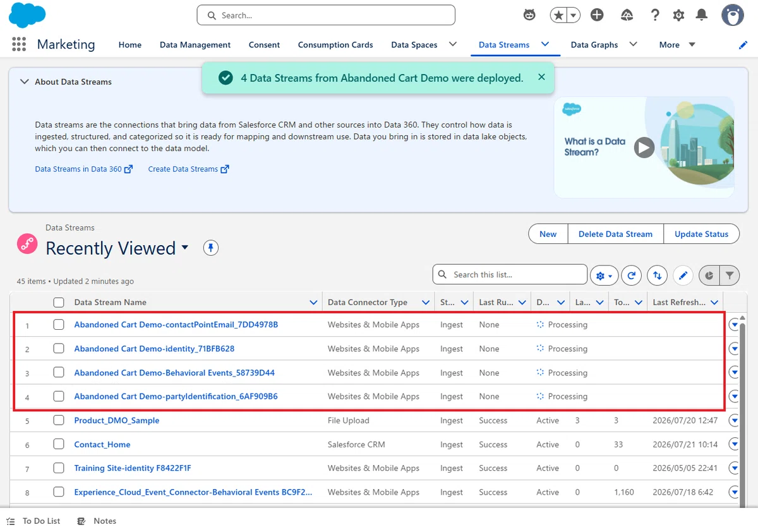Open the global create plus icon
The width and height of the screenshot is (758, 532).
(x=597, y=15)
